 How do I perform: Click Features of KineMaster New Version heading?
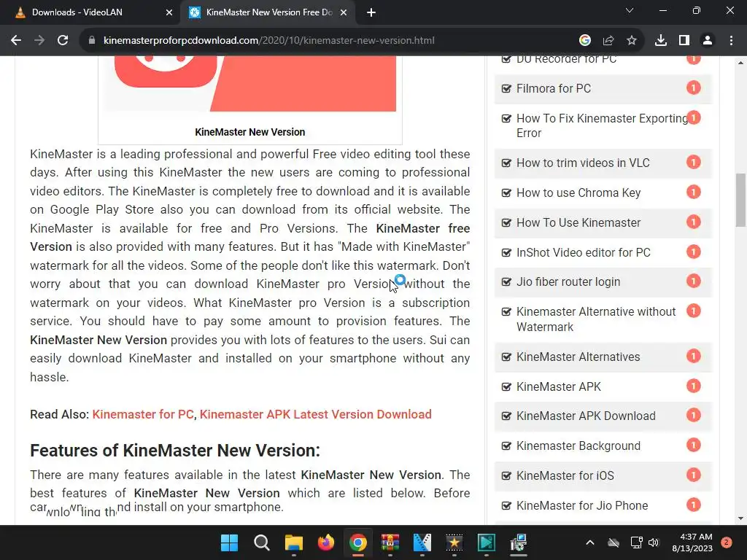[175, 451]
